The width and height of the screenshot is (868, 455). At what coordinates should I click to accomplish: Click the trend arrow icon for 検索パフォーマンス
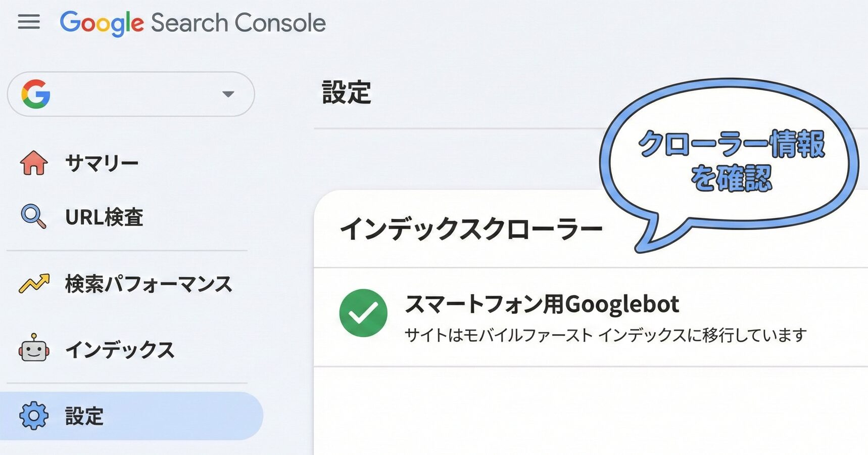(x=34, y=283)
